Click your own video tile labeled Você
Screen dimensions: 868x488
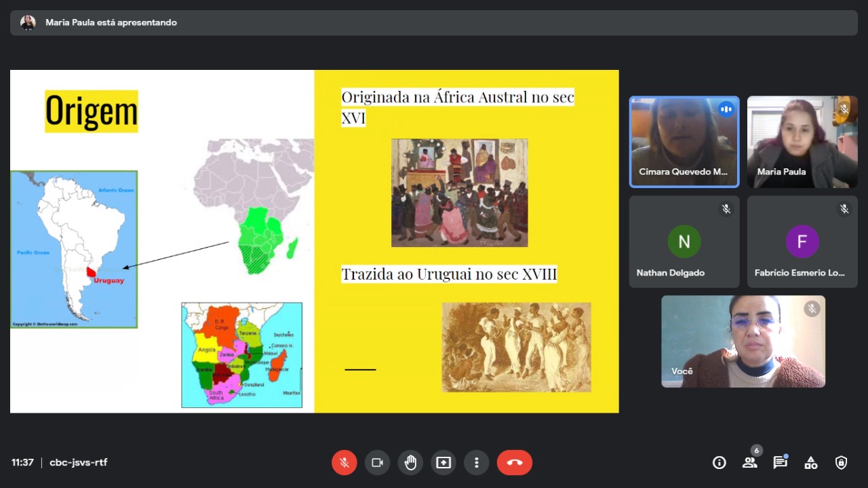743,341
